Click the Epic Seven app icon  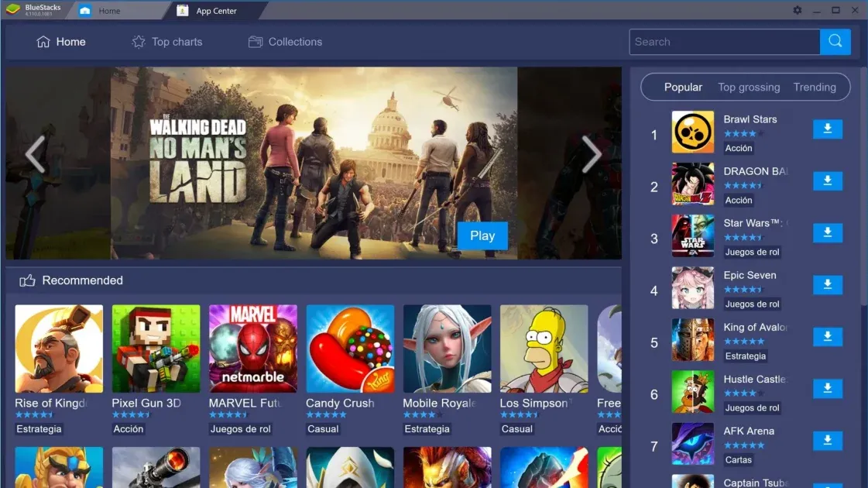692,288
